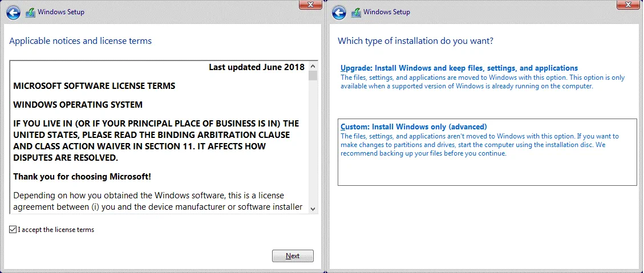Click the license text scroll up arrow
Screen dimensions: 644x273
pyautogui.click(x=313, y=66)
